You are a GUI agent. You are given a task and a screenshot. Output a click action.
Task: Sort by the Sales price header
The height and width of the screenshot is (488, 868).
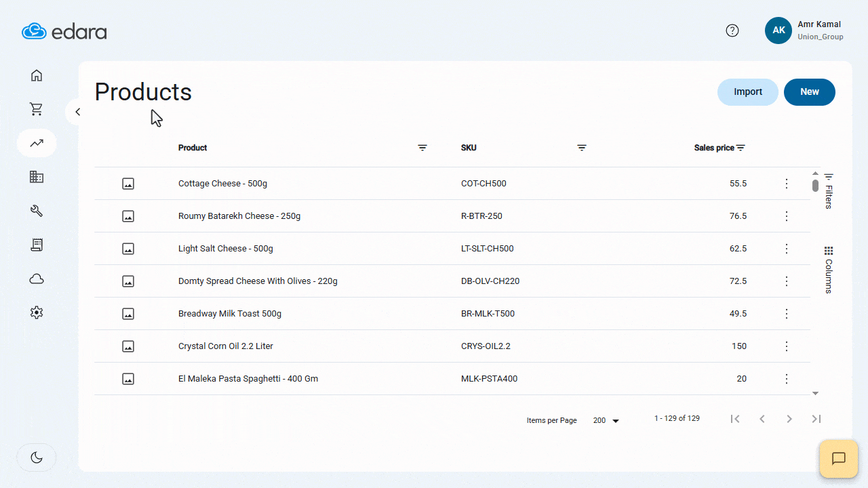pos(714,148)
